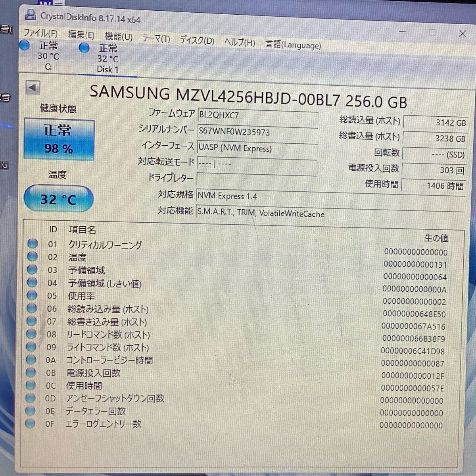
Task: Click the ID column header
Action: (x=53, y=229)
